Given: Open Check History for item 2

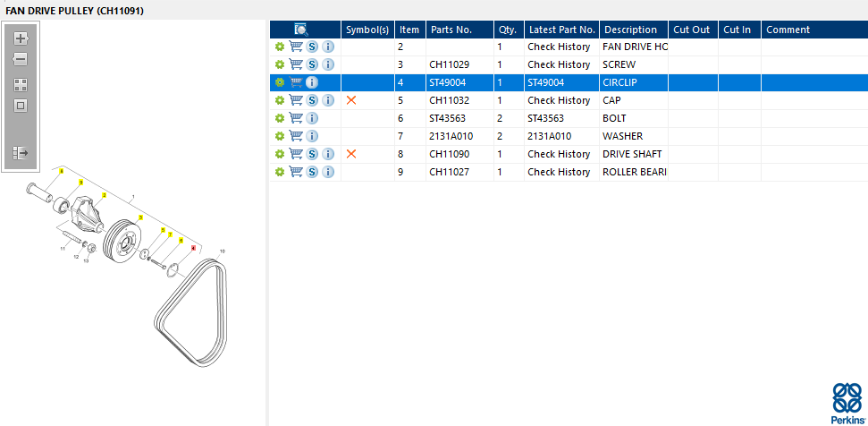Looking at the screenshot, I should 559,47.
